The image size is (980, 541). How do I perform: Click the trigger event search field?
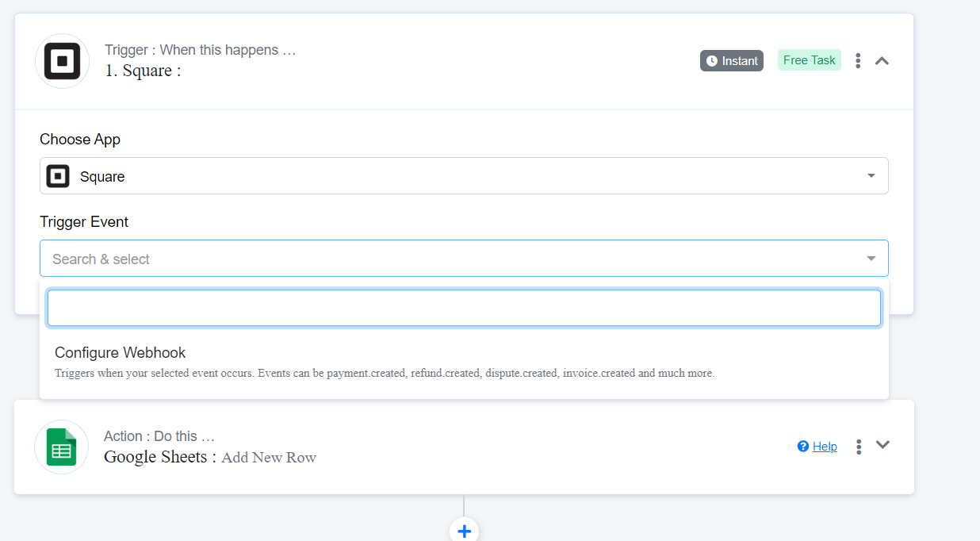[x=464, y=308]
